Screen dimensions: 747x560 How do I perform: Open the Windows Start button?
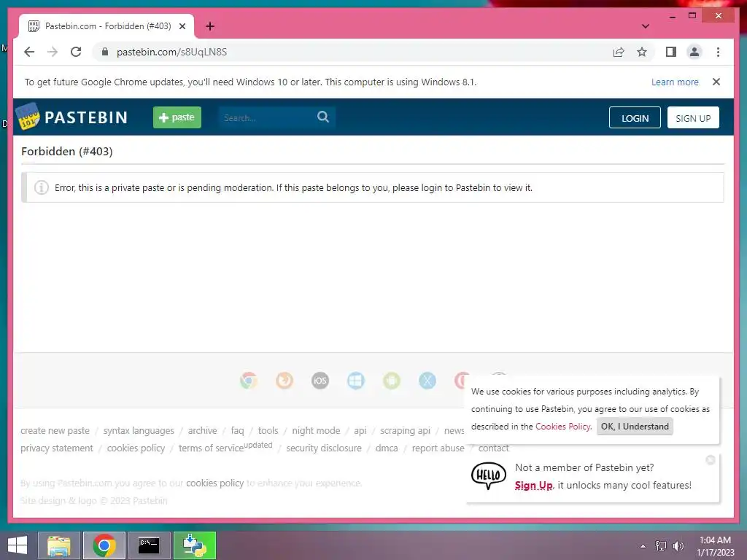tap(18, 545)
